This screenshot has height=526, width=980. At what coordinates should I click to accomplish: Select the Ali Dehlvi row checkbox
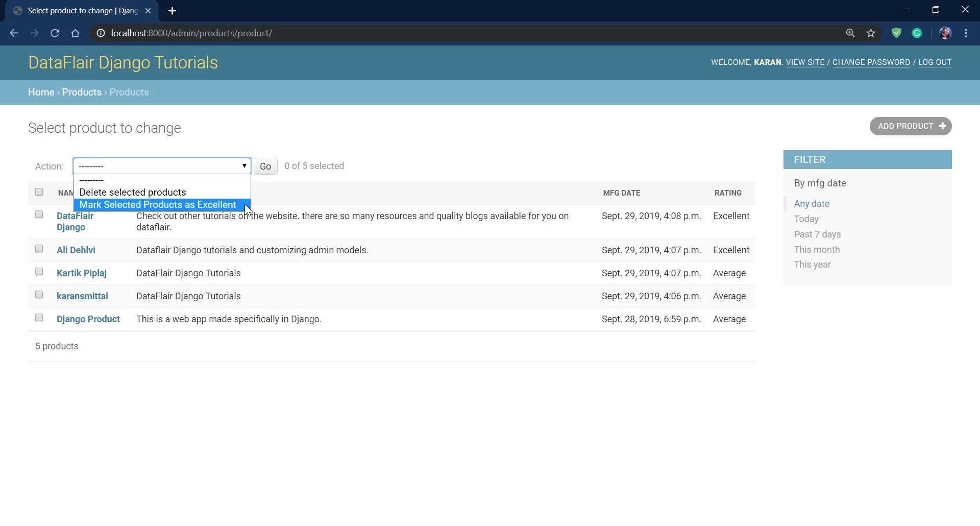[x=39, y=249]
